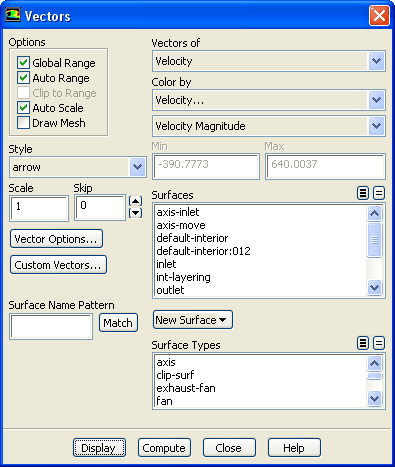
Task: Click the Max value field
Action: [325, 166]
